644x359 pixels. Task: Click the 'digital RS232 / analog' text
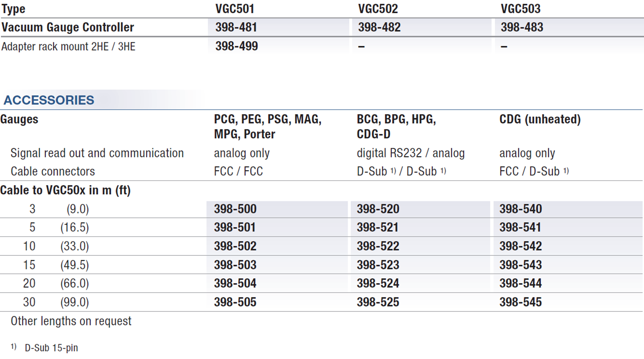(411, 153)
